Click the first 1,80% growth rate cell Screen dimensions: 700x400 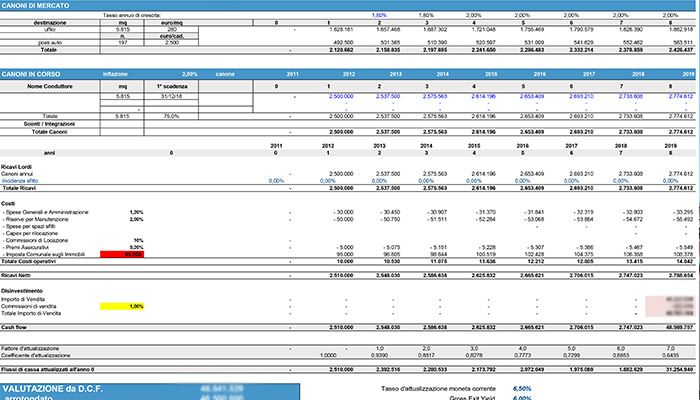(x=379, y=15)
